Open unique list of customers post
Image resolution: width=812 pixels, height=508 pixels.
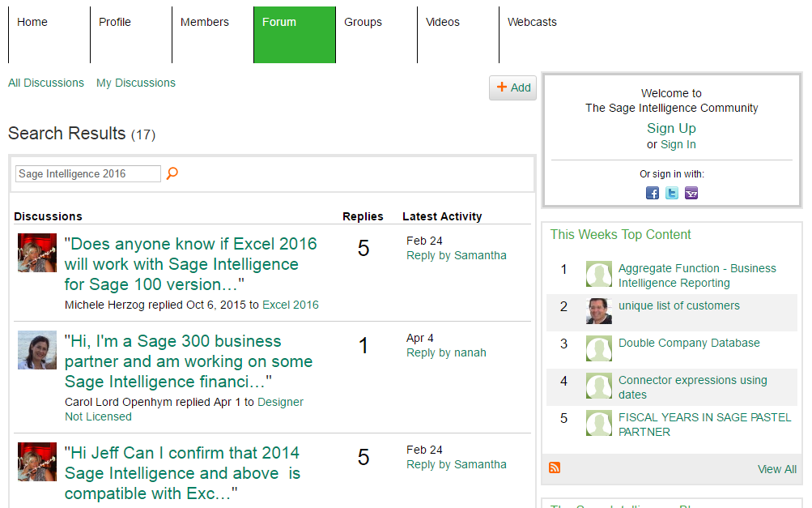click(679, 305)
